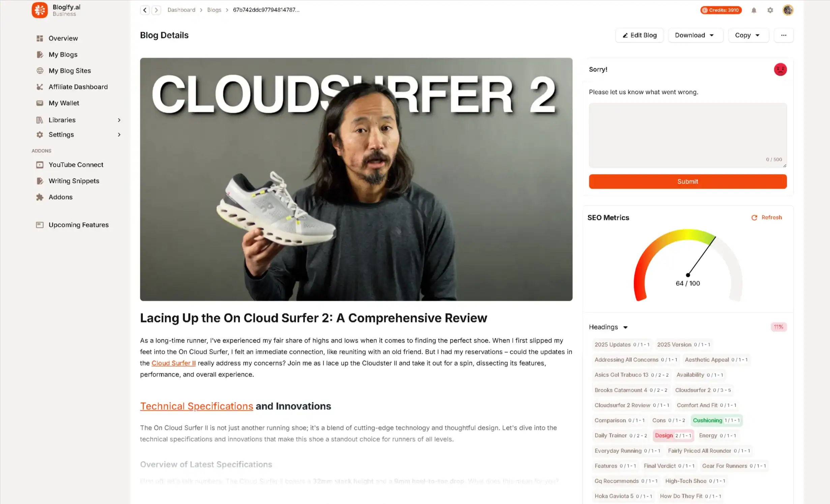The image size is (830, 504).
Task: Toggle the Cloudsurfer 2 keyword tag
Action: point(703,390)
